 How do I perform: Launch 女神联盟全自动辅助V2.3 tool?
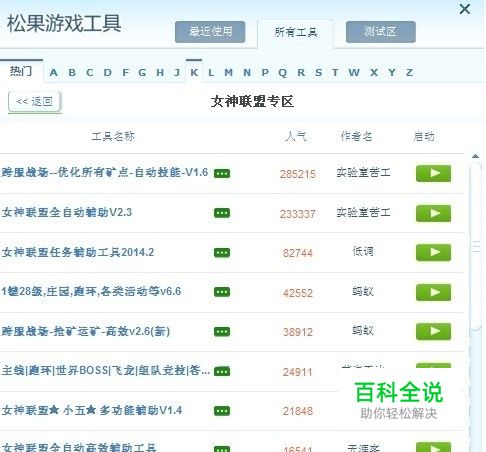(433, 213)
